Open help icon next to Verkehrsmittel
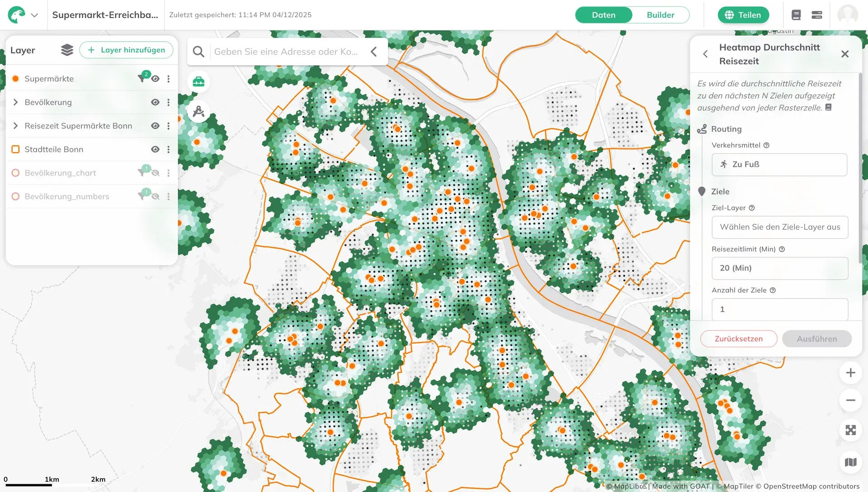The image size is (868, 492). (x=766, y=145)
